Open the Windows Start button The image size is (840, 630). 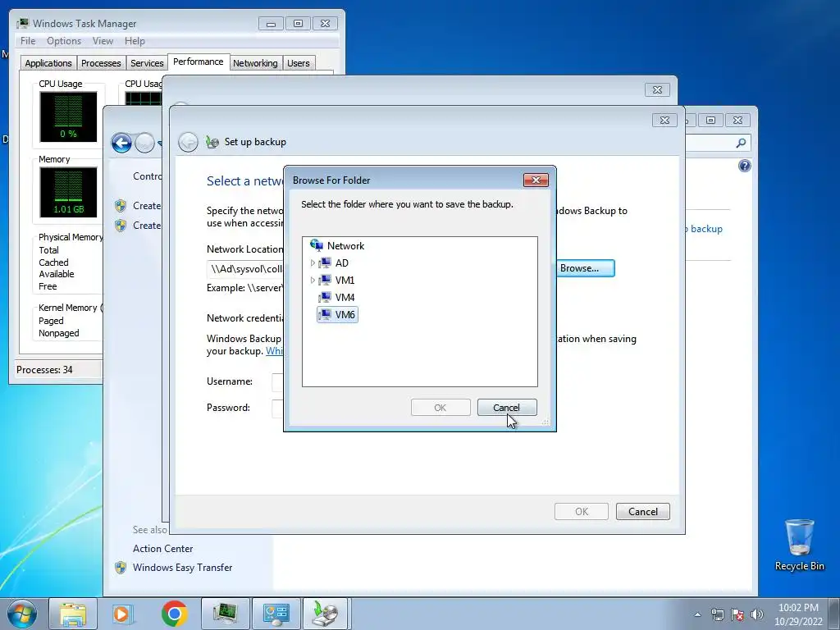point(22,614)
